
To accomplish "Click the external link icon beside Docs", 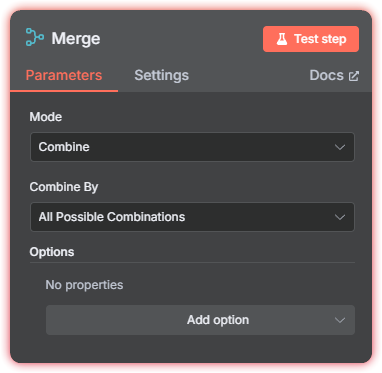I will [354, 76].
